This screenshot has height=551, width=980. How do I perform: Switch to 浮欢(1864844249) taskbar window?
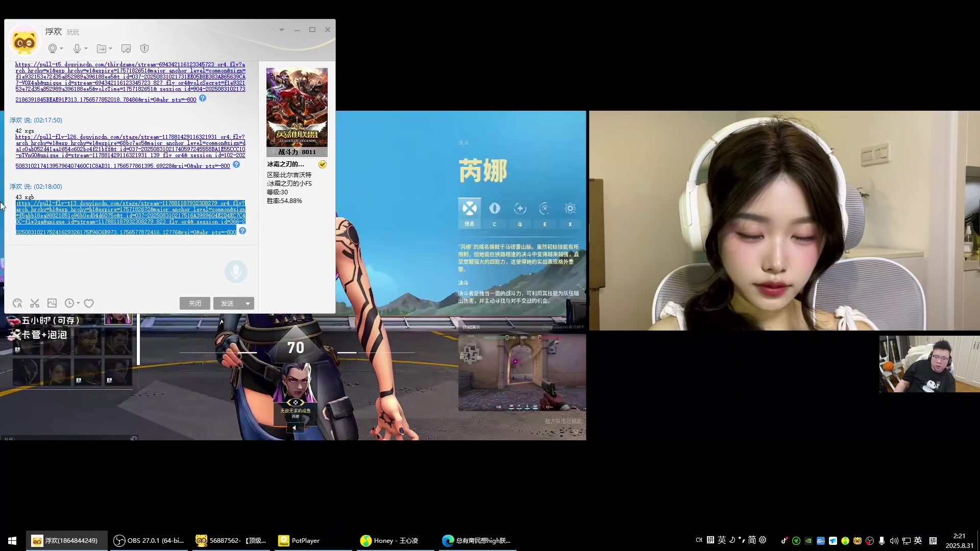click(66, 540)
